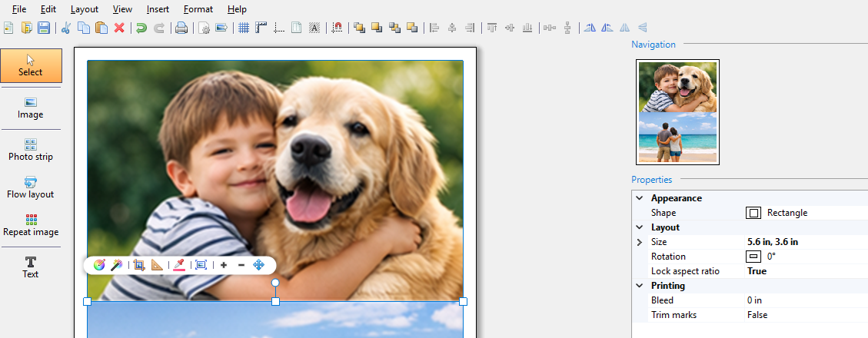
Task: Select the crop tool on floating toolbar
Action: click(139, 265)
